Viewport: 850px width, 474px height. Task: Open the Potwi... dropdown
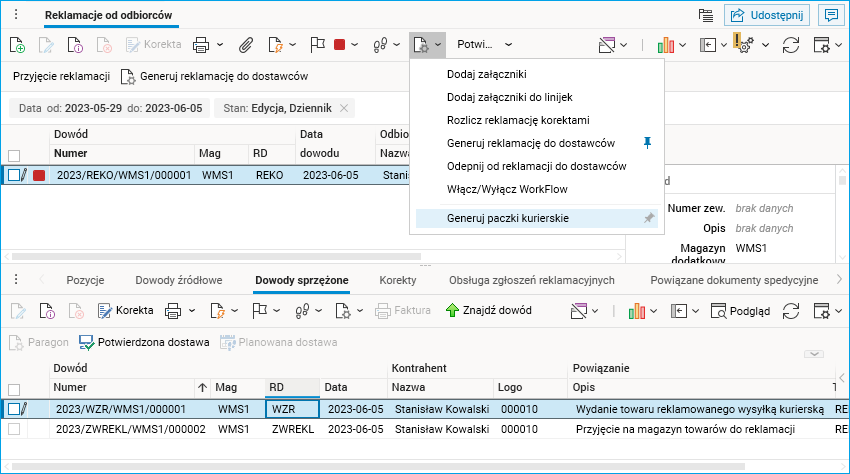pyautogui.click(x=485, y=44)
